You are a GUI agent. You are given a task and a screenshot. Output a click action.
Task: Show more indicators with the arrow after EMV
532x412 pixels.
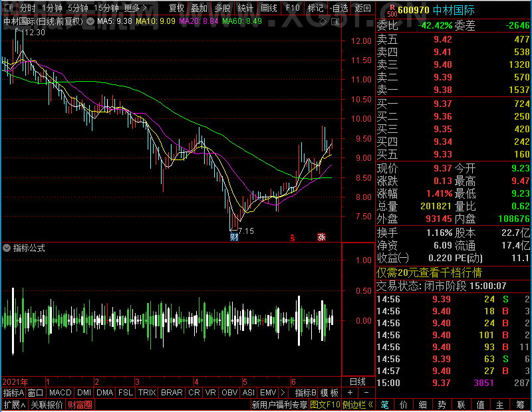[283, 393]
